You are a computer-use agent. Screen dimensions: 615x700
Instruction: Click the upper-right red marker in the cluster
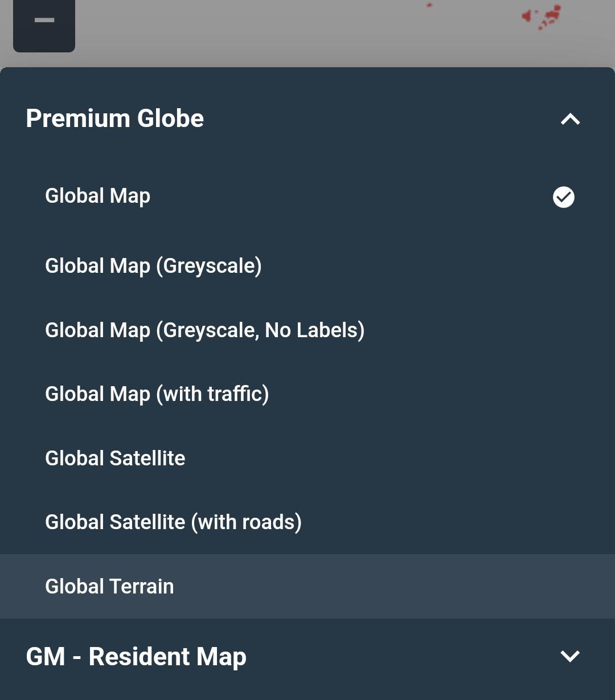[x=556, y=9]
